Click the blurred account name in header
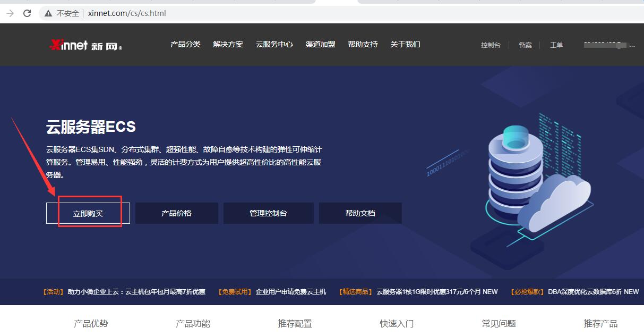This screenshot has width=644, height=336. click(x=609, y=45)
